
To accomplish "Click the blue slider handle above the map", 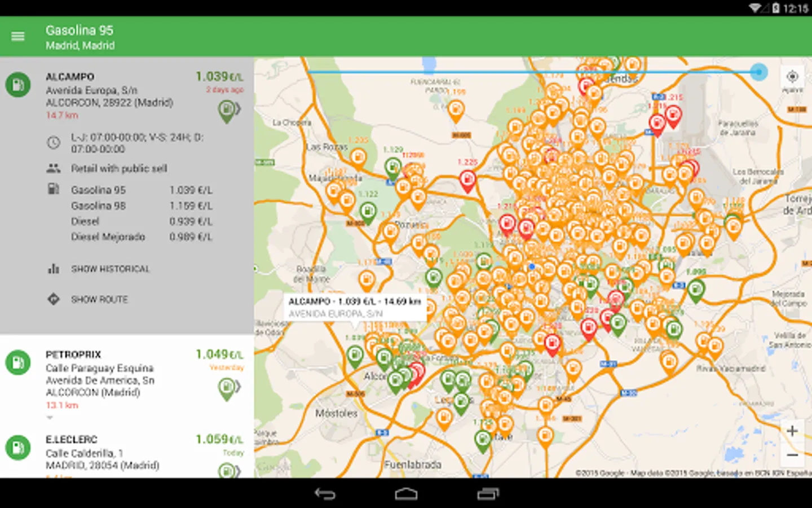I will 759,72.
